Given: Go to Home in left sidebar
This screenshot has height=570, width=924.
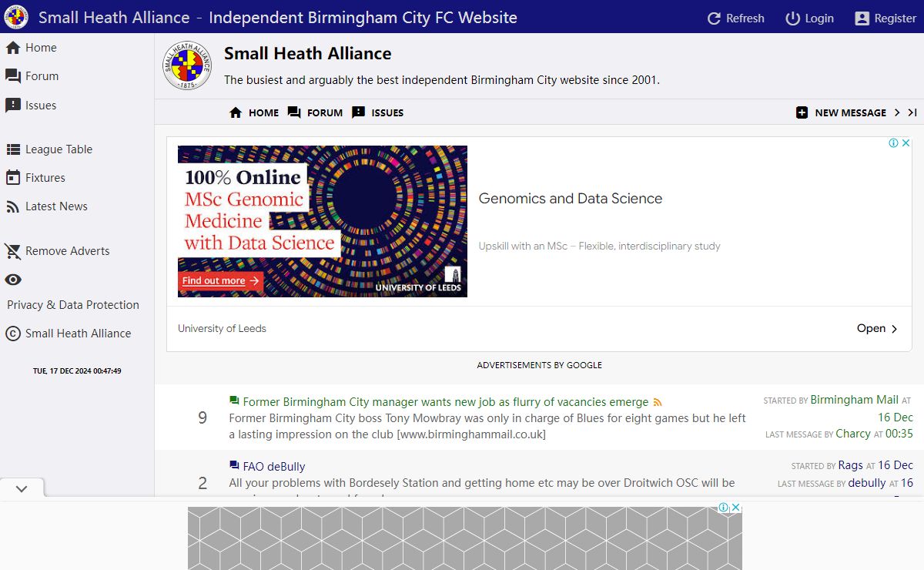Looking at the screenshot, I should click(32, 48).
